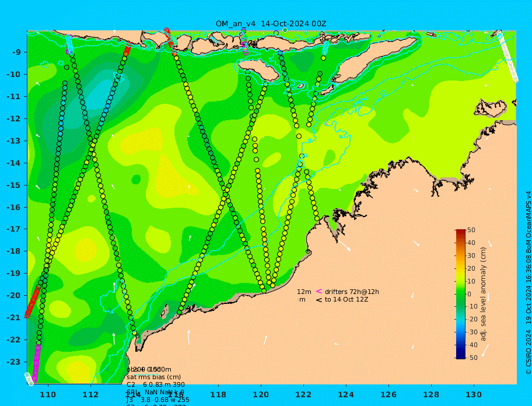Click the 'to 14 Oct 12Z' legend text
532x406 pixels.
pyautogui.click(x=346, y=299)
